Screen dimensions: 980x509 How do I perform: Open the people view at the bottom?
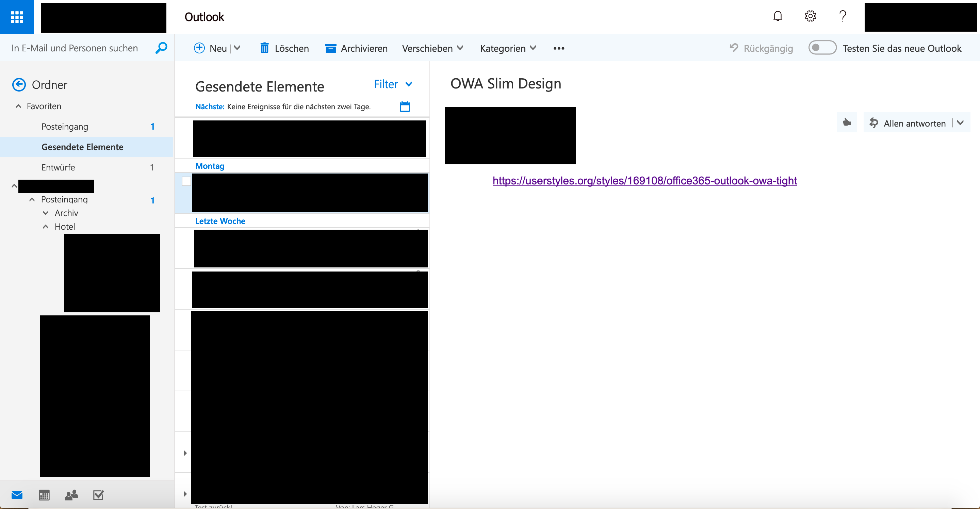(x=71, y=495)
